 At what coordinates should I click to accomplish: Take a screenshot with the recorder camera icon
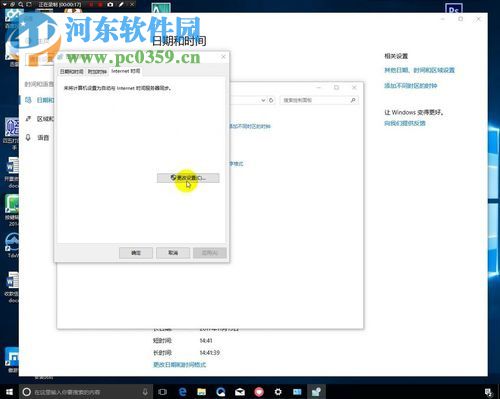(110, 5)
